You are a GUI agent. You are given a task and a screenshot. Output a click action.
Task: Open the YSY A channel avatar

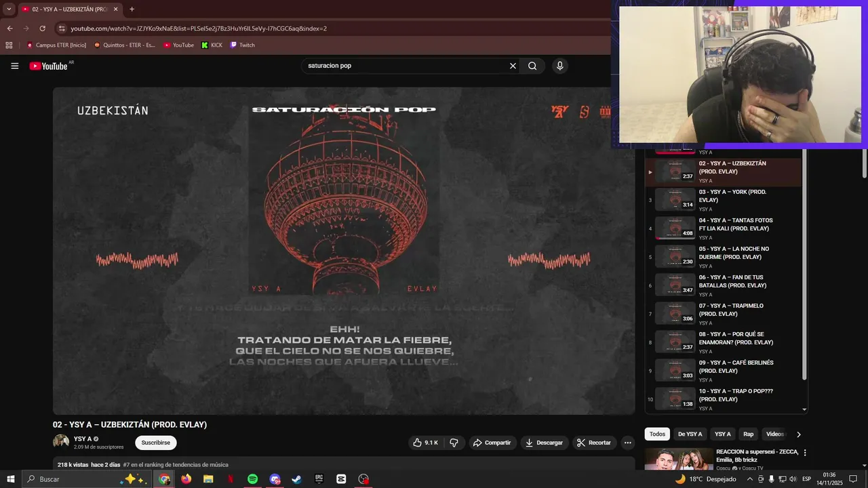coord(61,442)
